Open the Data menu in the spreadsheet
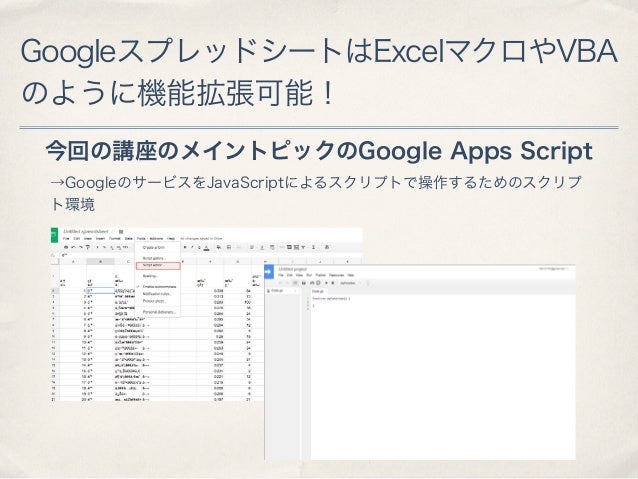 129,238
